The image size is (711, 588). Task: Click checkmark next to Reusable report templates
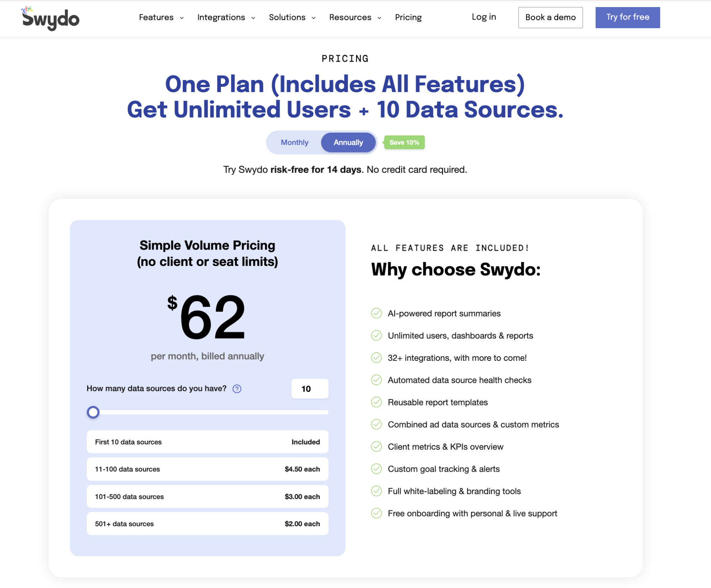pos(376,402)
